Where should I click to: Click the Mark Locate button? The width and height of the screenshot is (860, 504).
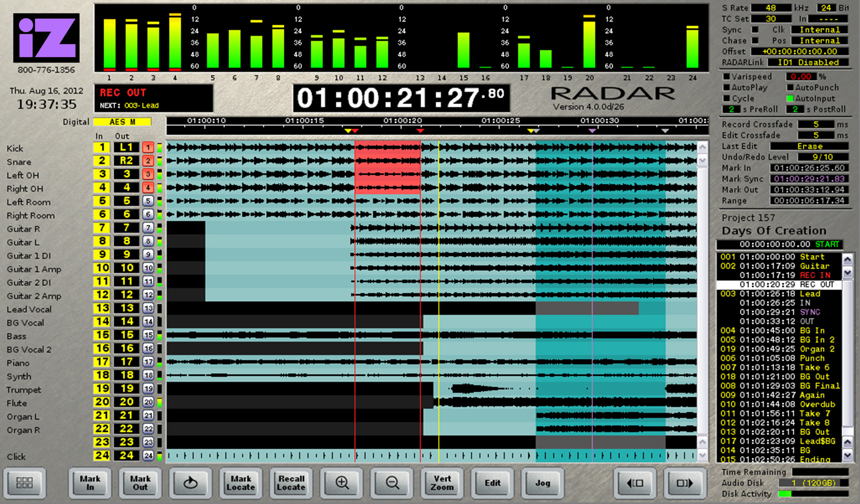click(x=241, y=483)
